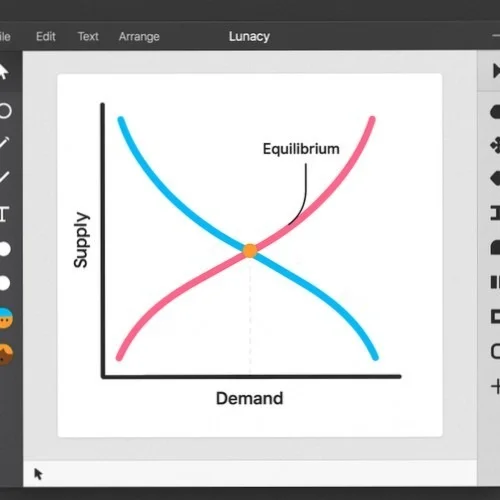Open the partially visible File menu
Viewport: 500px width, 500px height.
tap(5, 36)
